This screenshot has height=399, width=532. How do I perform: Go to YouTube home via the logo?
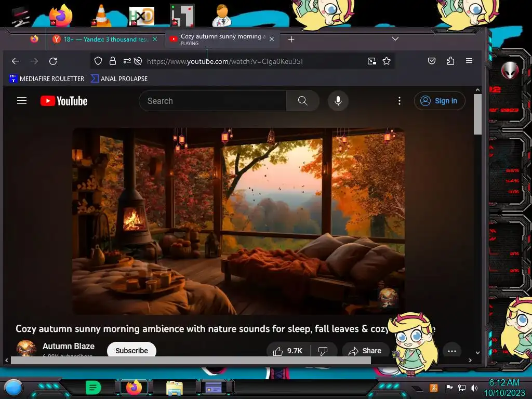tap(64, 101)
